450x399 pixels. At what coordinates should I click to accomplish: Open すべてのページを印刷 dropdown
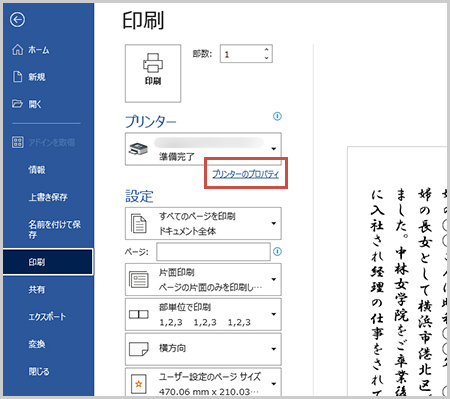tap(203, 223)
